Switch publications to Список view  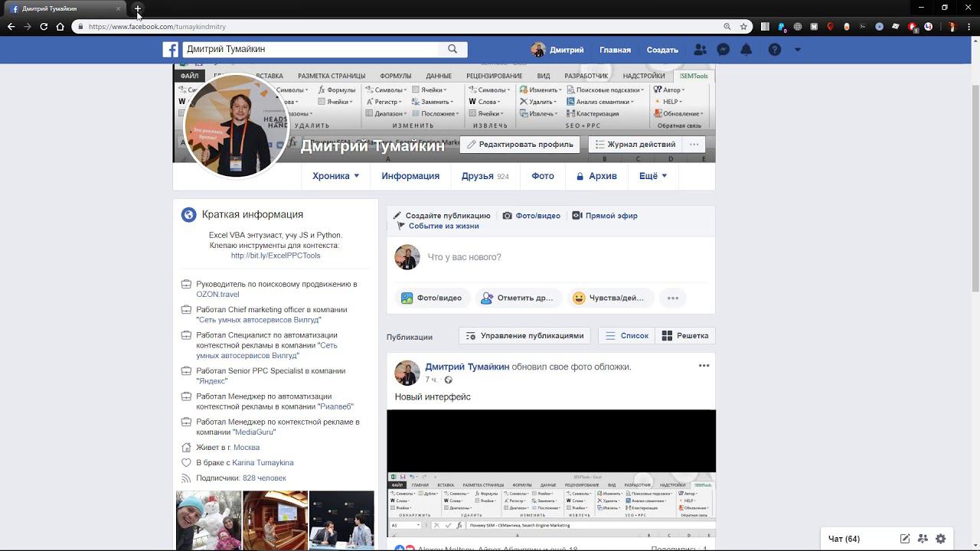(627, 336)
